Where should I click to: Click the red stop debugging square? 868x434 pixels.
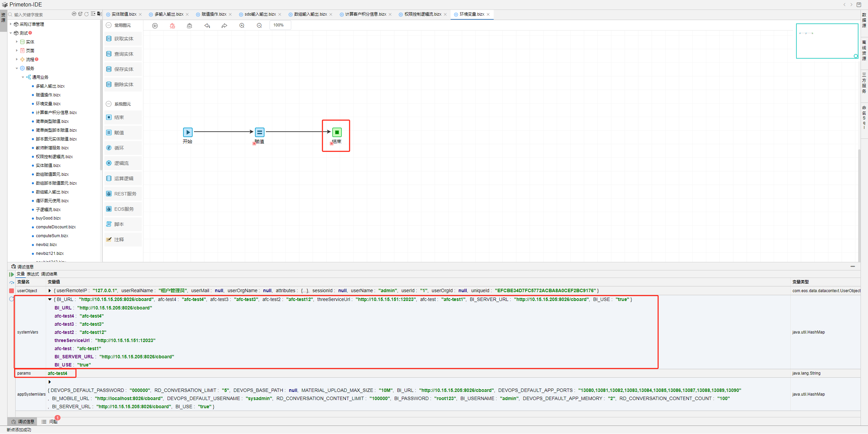[12, 291]
